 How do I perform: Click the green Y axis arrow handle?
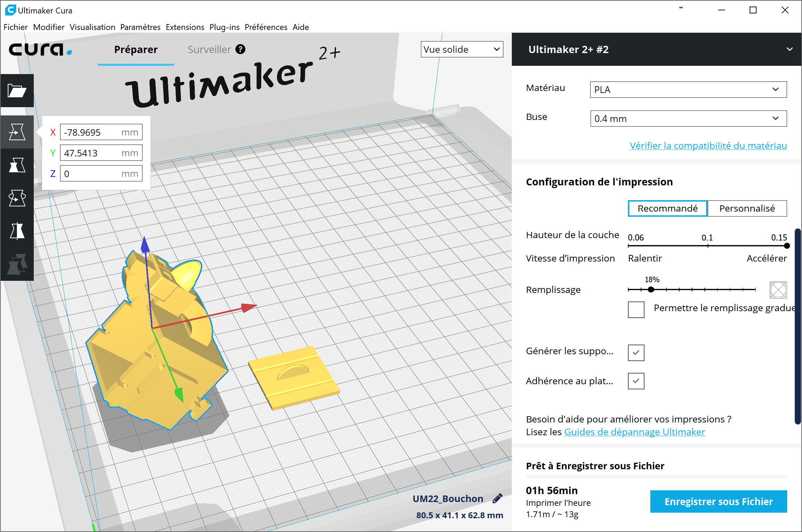pyautogui.click(x=179, y=395)
